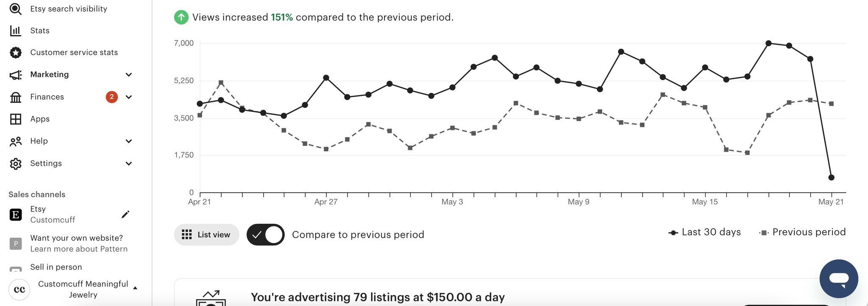Open the blue chat support bubble
The width and height of the screenshot is (868, 306).
839,278
